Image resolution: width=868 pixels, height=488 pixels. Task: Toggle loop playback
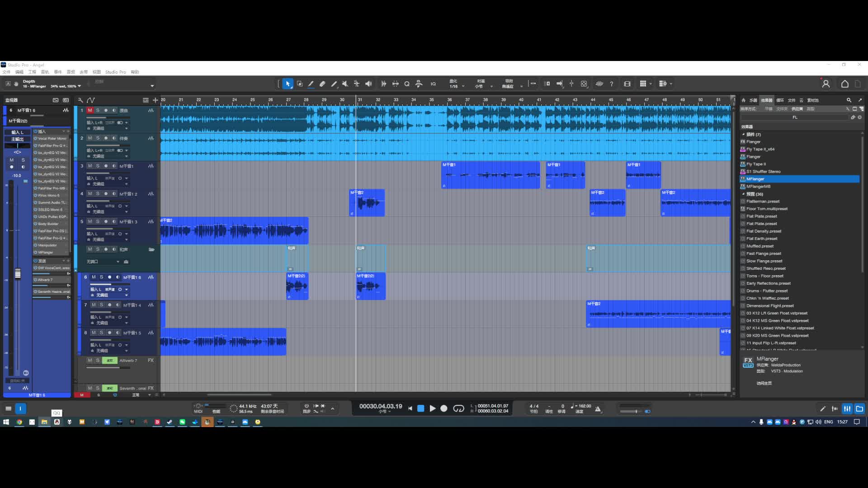pos(458,408)
